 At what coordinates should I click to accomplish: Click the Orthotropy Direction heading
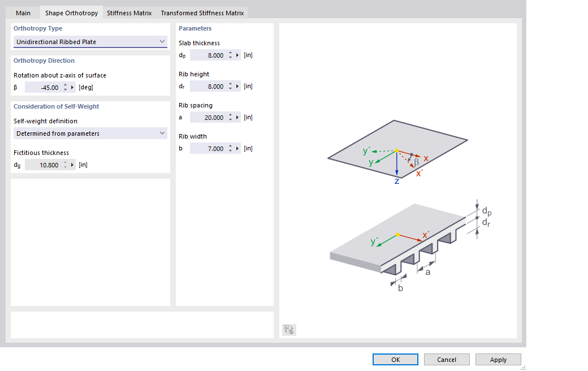(x=44, y=61)
